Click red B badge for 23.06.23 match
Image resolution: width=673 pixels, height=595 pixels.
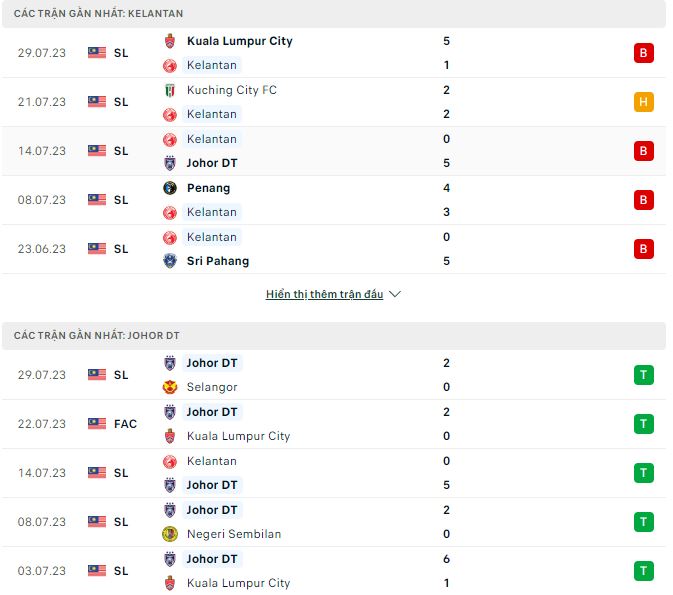(644, 249)
